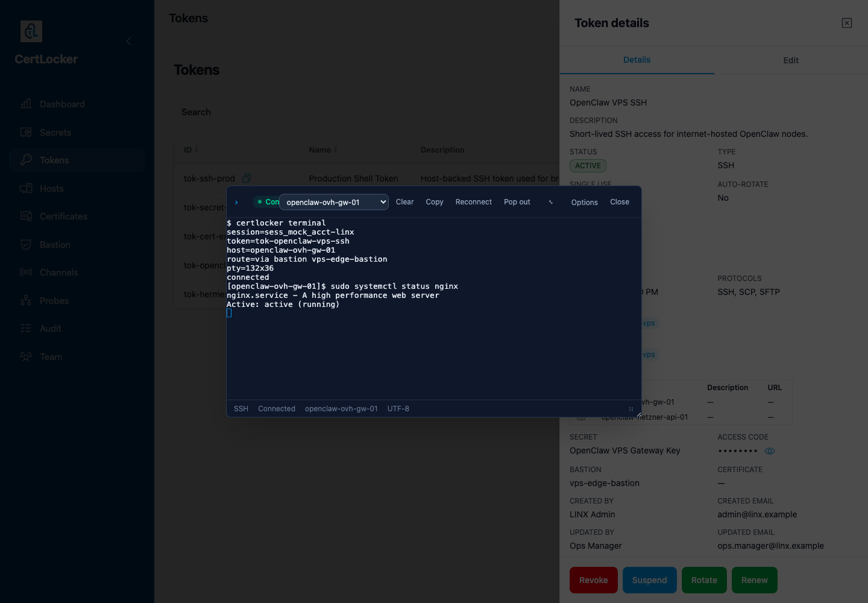Image resolution: width=868 pixels, height=603 pixels.
Task: Click the SSH, SCP, SFTP protocols value
Action: tap(749, 292)
